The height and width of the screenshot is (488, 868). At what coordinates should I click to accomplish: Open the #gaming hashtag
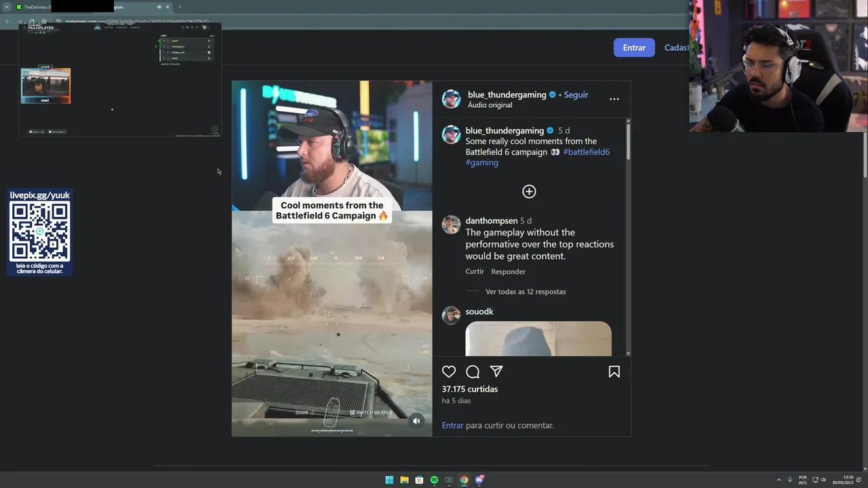pos(481,163)
